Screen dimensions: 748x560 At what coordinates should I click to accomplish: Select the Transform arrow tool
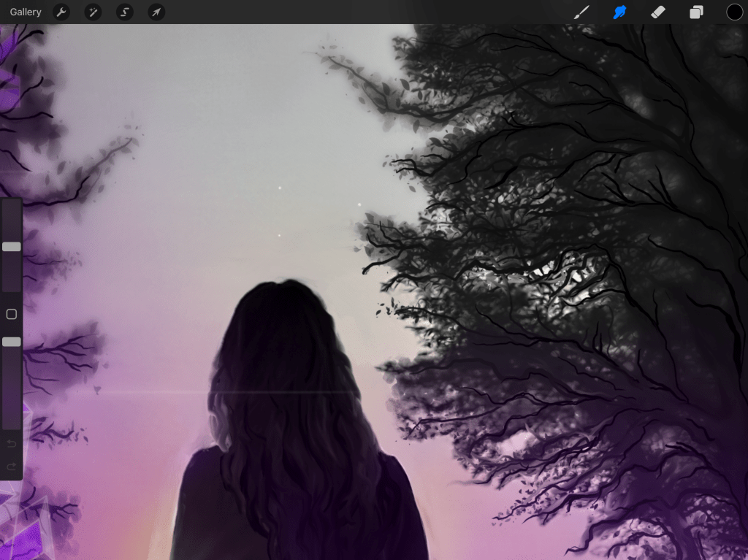[156, 12]
